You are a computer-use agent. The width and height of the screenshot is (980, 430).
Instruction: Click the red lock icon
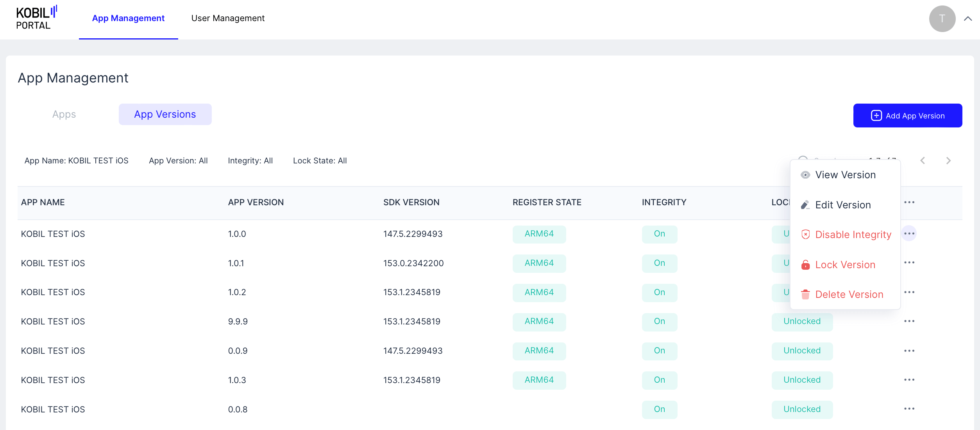(x=805, y=265)
